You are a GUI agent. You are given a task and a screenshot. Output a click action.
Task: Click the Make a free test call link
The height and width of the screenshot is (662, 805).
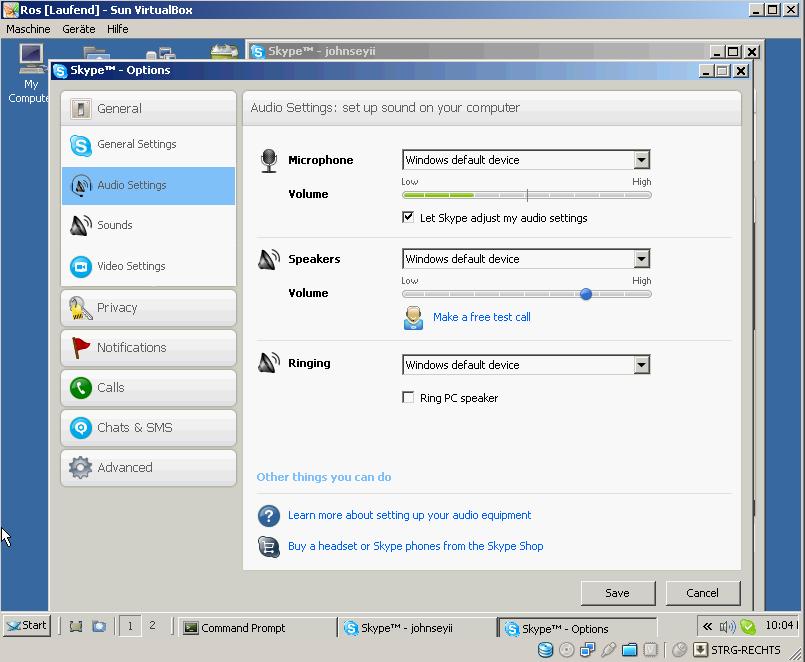481,317
